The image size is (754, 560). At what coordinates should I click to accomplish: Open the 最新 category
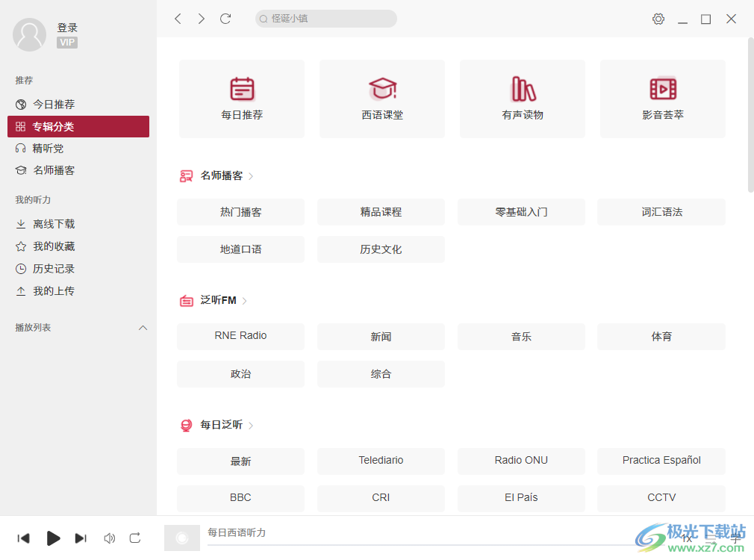click(240, 461)
